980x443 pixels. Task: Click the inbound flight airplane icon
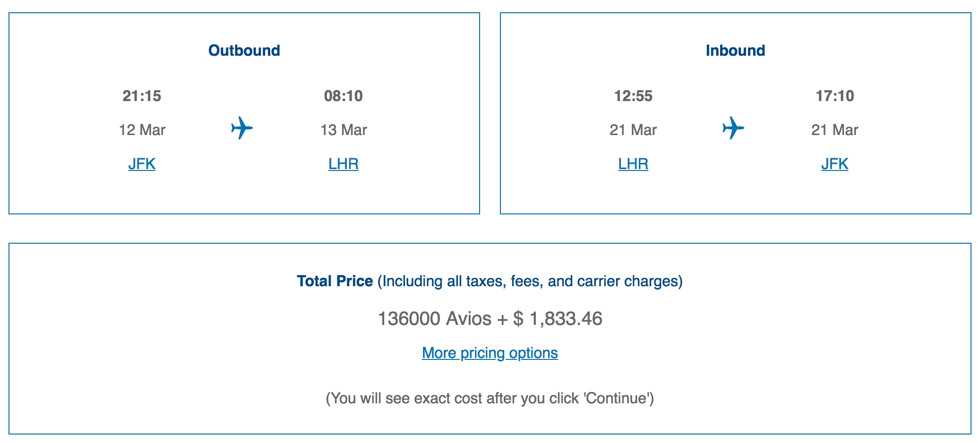733,128
